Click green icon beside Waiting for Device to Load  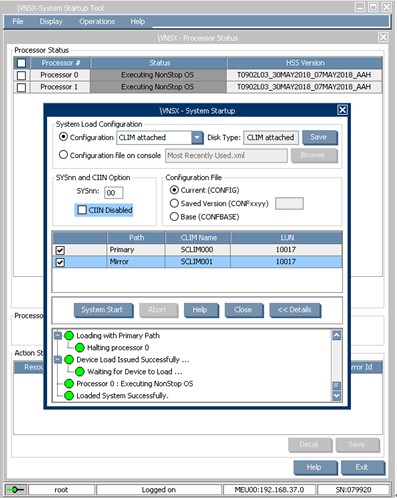tap(80, 372)
